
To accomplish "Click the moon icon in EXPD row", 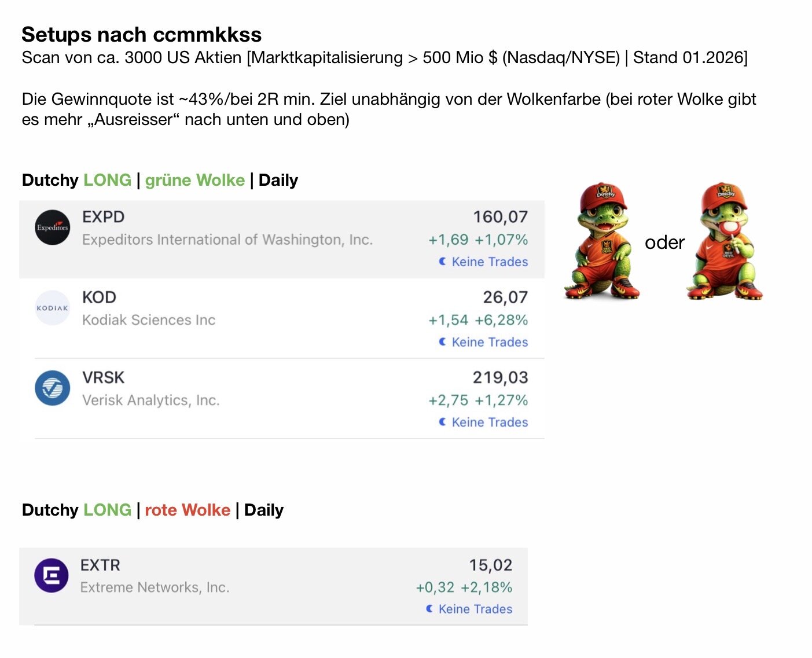I will point(442,262).
